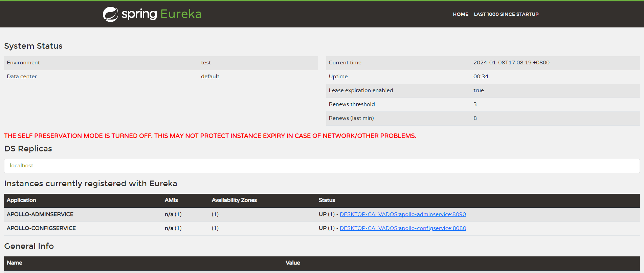Open the apollo-configservice:8080 instance link
Viewport: 644px width, 273px height.
(x=403, y=228)
